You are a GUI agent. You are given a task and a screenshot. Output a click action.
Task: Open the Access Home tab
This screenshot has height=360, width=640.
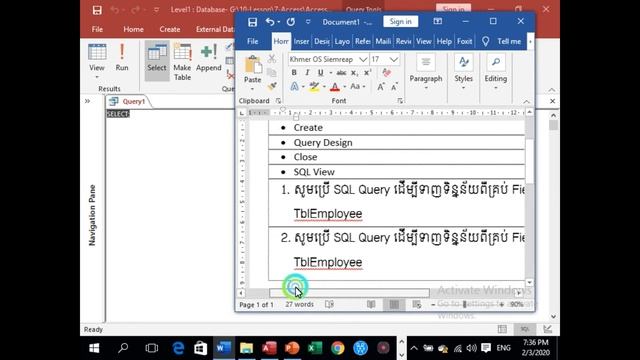click(x=133, y=29)
